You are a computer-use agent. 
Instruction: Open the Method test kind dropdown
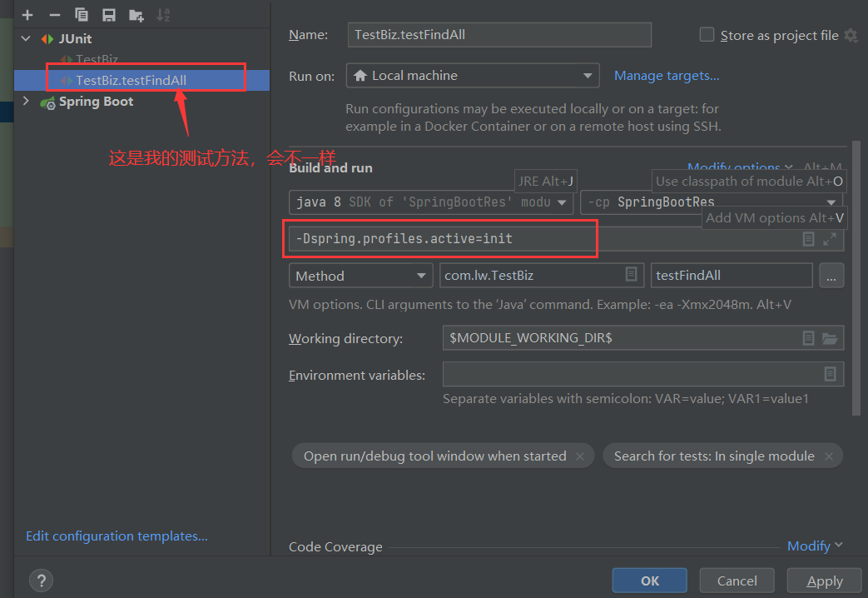[360, 276]
